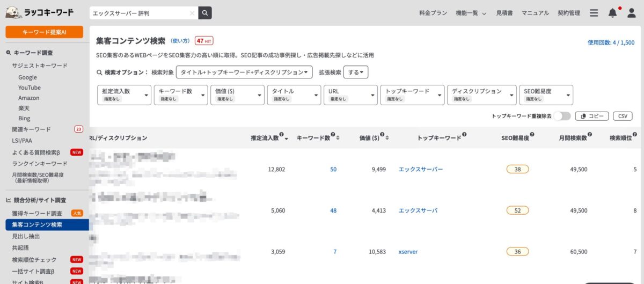This screenshot has height=284, width=644.
Task: Click the search magnifier button
Action: pyautogui.click(x=205, y=13)
